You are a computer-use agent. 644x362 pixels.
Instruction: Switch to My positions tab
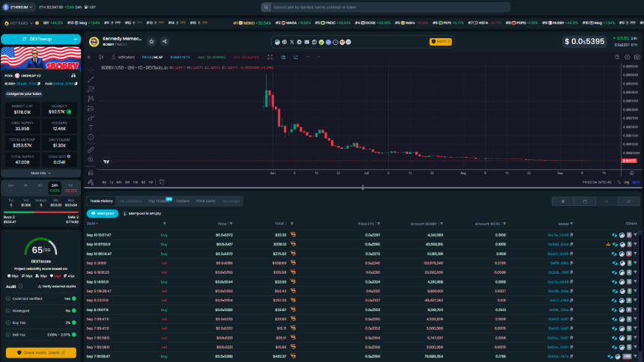coord(130,201)
